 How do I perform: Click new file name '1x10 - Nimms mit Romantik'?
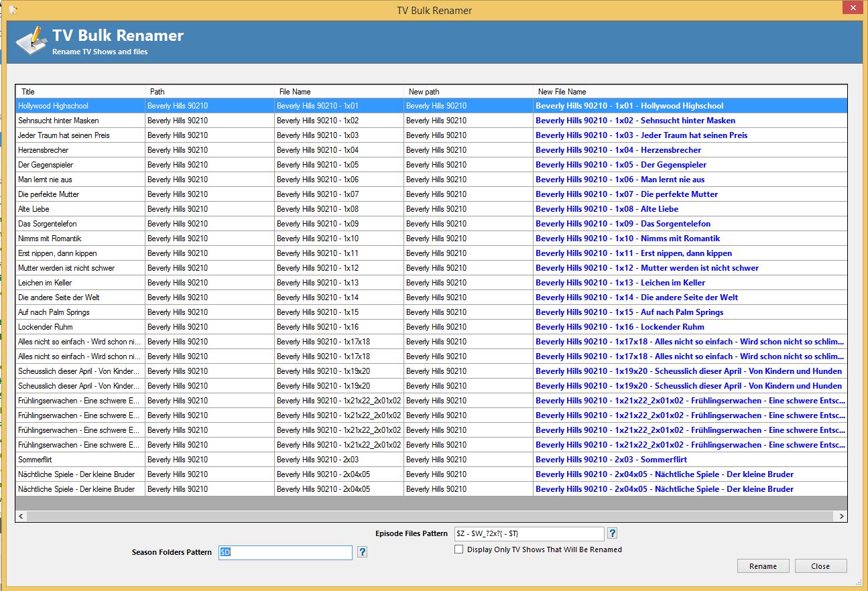pyautogui.click(x=690, y=239)
